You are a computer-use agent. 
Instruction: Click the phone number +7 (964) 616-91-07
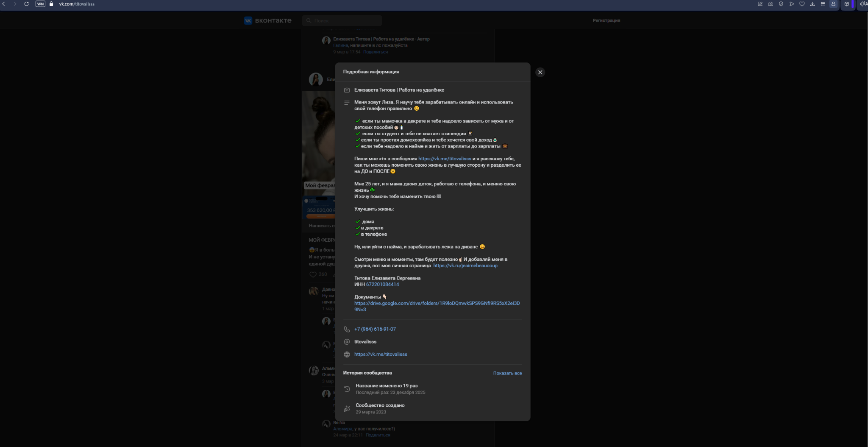(375, 329)
